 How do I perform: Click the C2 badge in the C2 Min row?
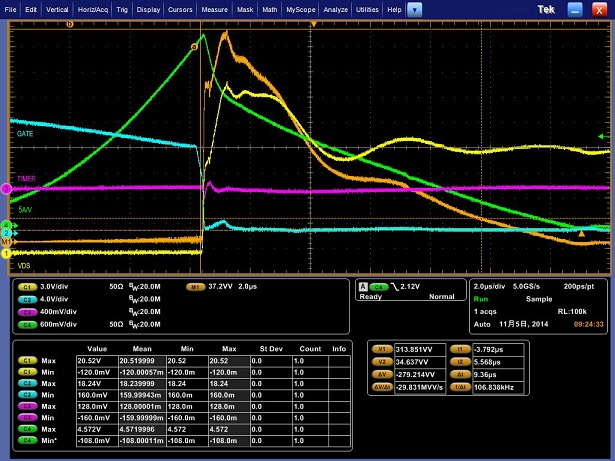27,394
